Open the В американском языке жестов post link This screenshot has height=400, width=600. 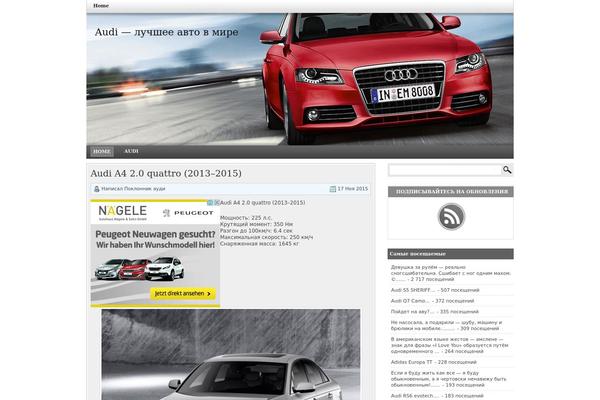click(x=449, y=345)
